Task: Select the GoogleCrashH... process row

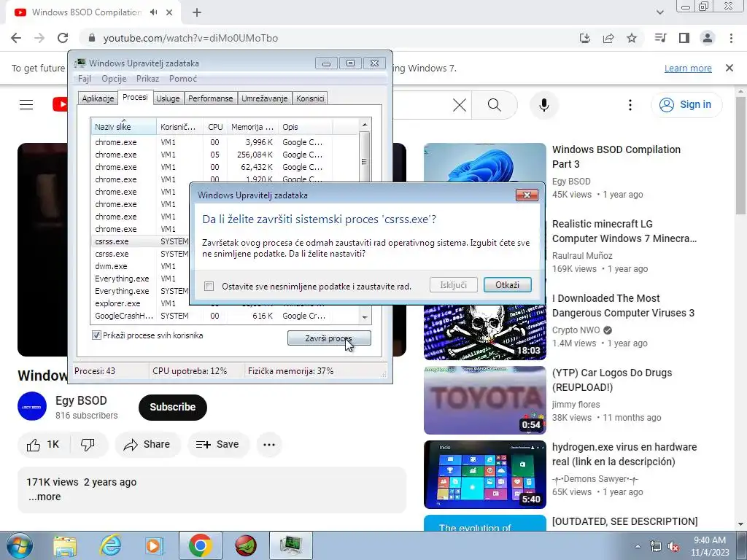Action: [x=226, y=316]
